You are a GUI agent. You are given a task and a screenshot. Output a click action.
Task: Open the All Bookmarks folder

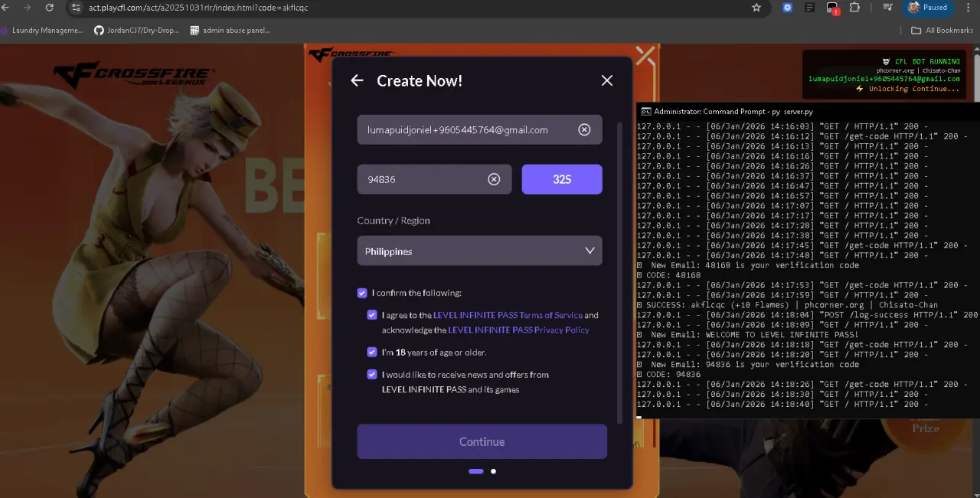tap(942, 31)
